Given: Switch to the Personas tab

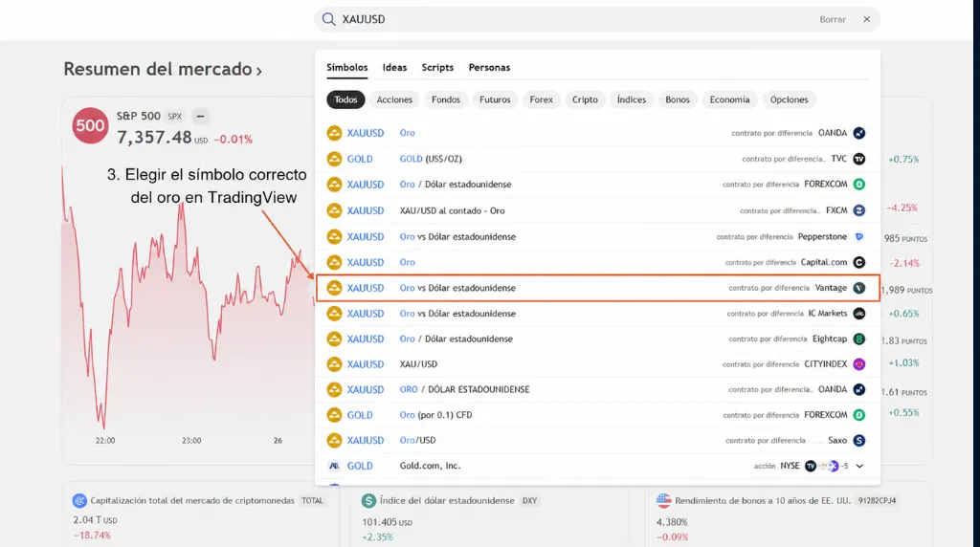Looking at the screenshot, I should 489,68.
